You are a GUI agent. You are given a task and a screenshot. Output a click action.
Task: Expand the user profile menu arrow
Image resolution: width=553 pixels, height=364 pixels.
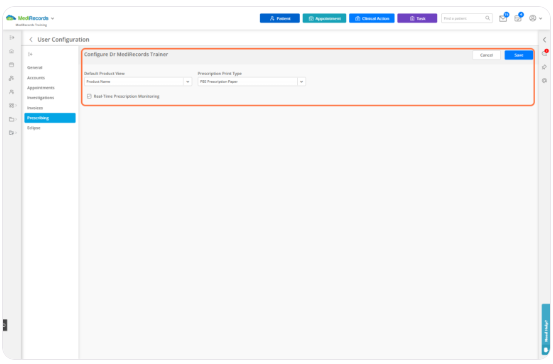coord(541,19)
